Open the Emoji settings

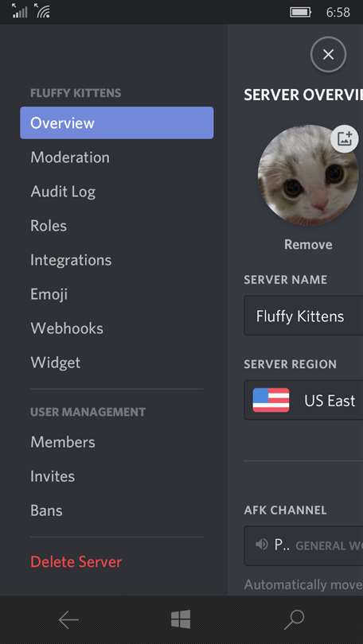pos(49,294)
